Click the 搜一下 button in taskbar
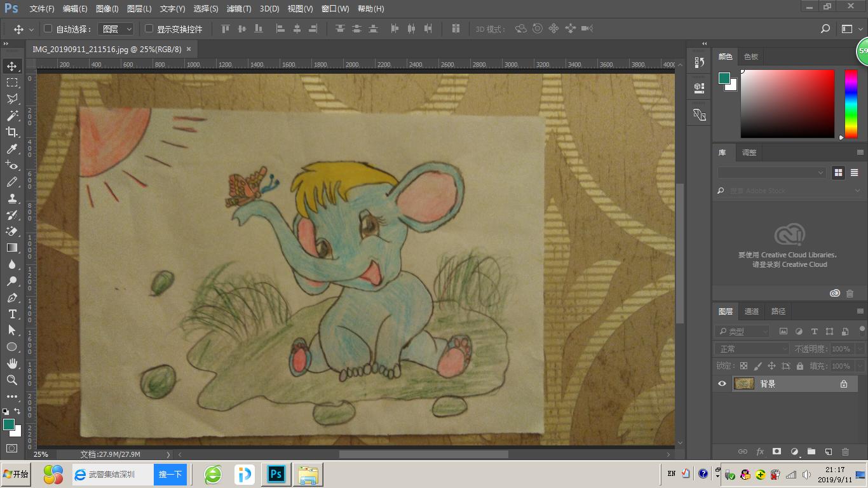Screen dimensions: 868x488 coord(170,475)
